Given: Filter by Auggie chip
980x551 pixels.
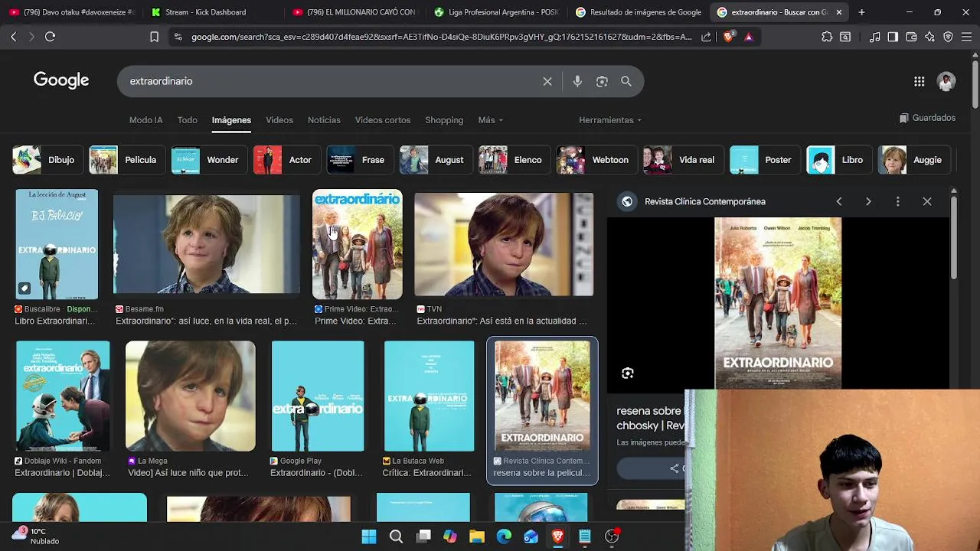Looking at the screenshot, I should tap(913, 160).
